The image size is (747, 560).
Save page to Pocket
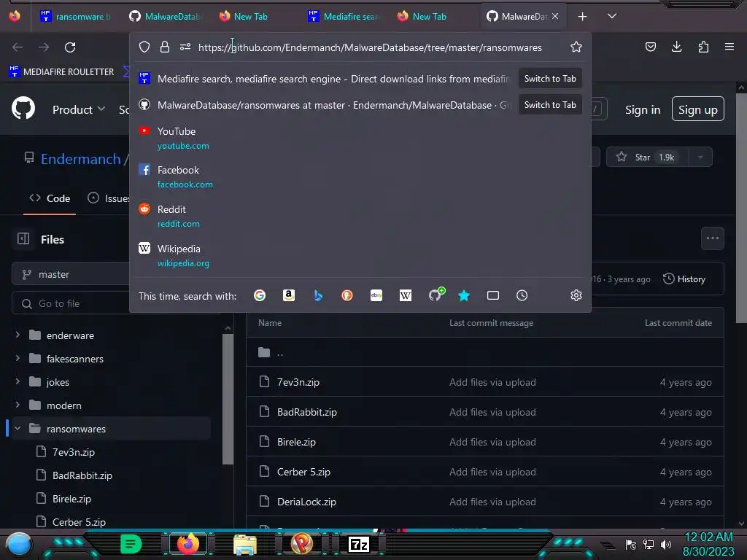click(650, 47)
